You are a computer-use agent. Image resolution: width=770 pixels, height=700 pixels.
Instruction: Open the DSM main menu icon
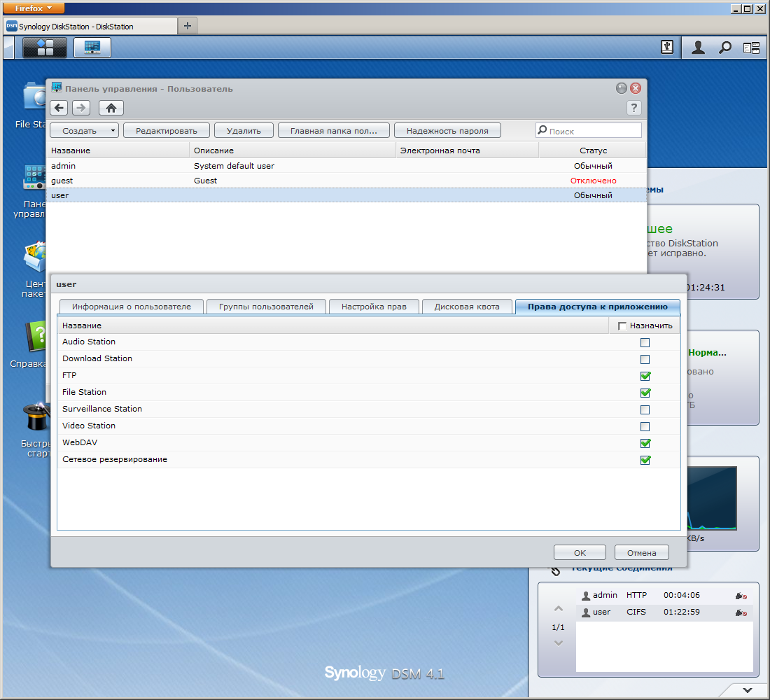[x=45, y=48]
